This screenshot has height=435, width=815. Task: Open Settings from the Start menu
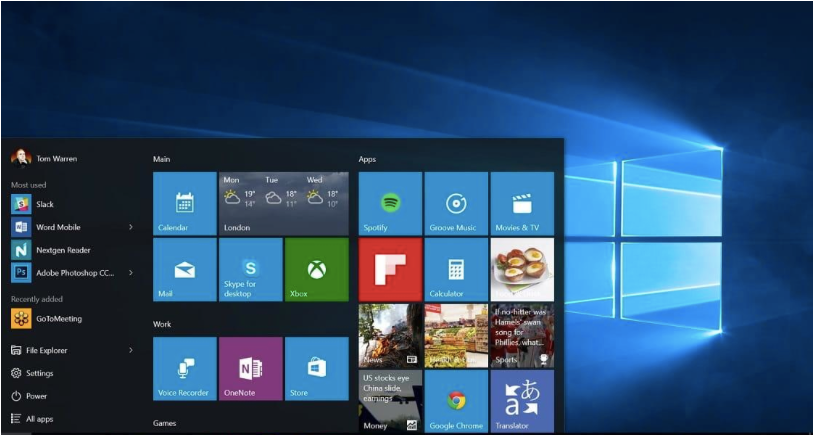click(x=32, y=373)
